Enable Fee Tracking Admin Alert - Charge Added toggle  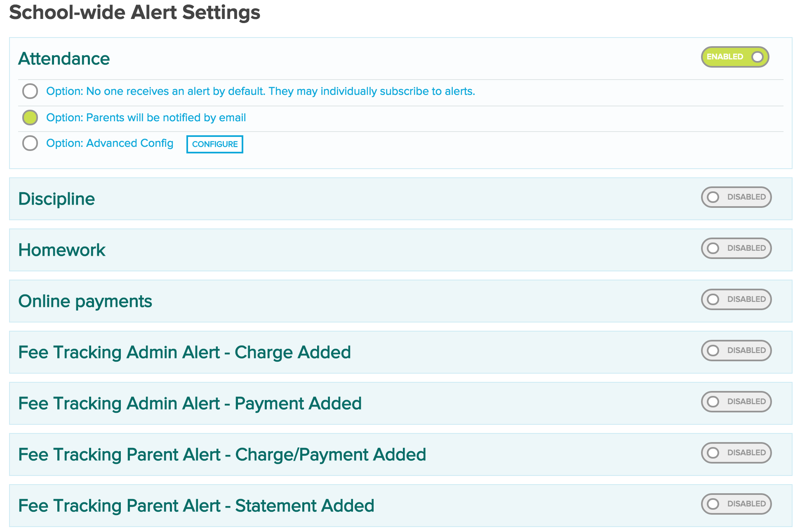736,351
